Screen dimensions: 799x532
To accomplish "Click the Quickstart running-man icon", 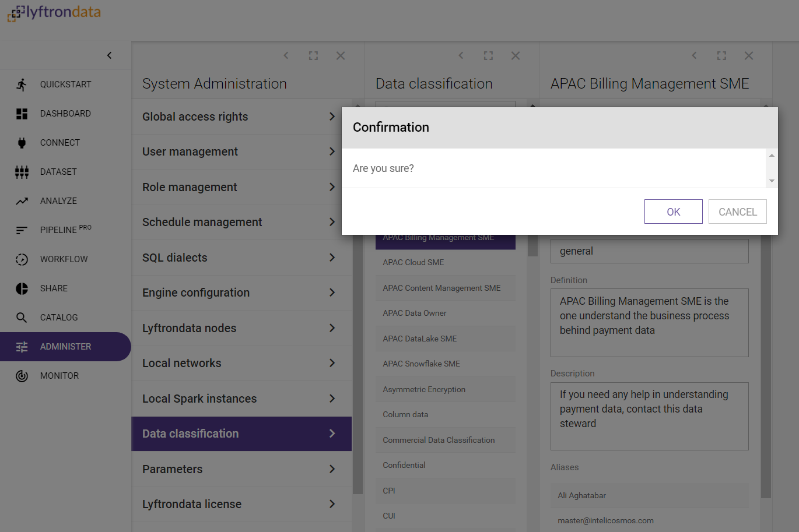I will (x=22, y=84).
